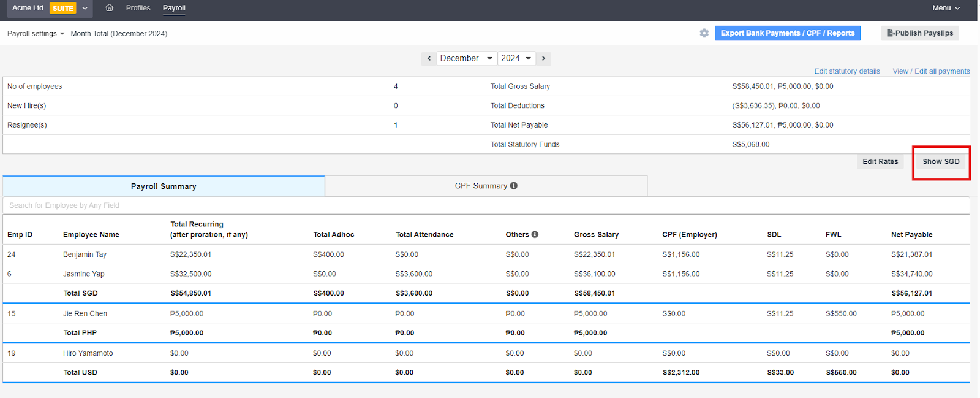Click the FWL column header
The height and width of the screenshot is (398, 980).
pos(834,235)
